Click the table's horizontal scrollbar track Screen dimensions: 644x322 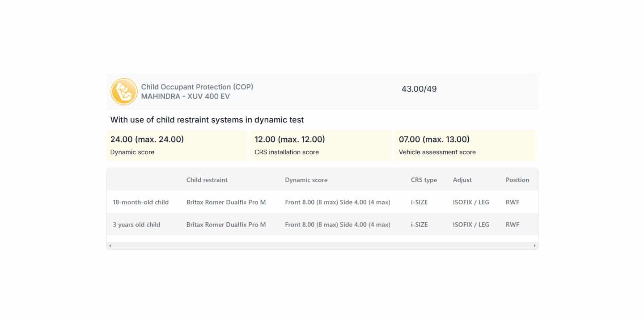pos(322,246)
